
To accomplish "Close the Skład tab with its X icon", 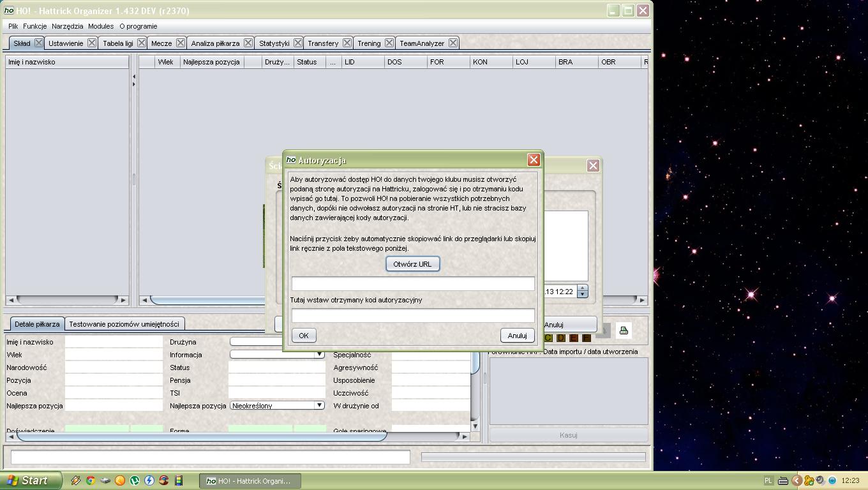I will coord(39,43).
